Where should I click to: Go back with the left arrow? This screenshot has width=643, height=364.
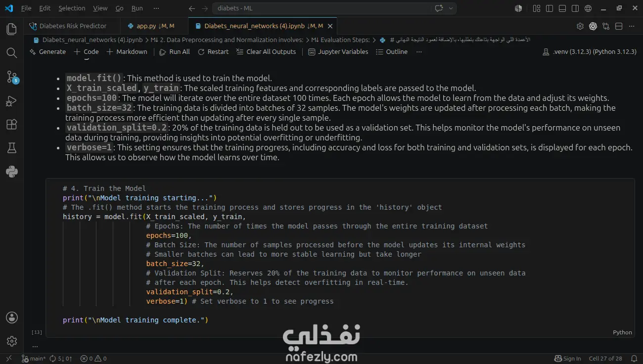click(192, 8)
